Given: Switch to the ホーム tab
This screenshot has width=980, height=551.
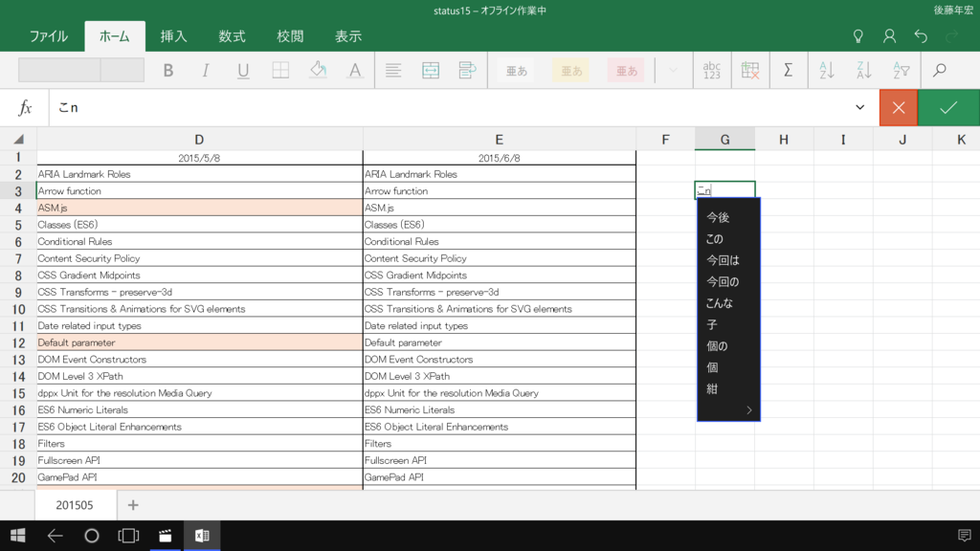Looking at the screenshot, I should click(115, 36).
